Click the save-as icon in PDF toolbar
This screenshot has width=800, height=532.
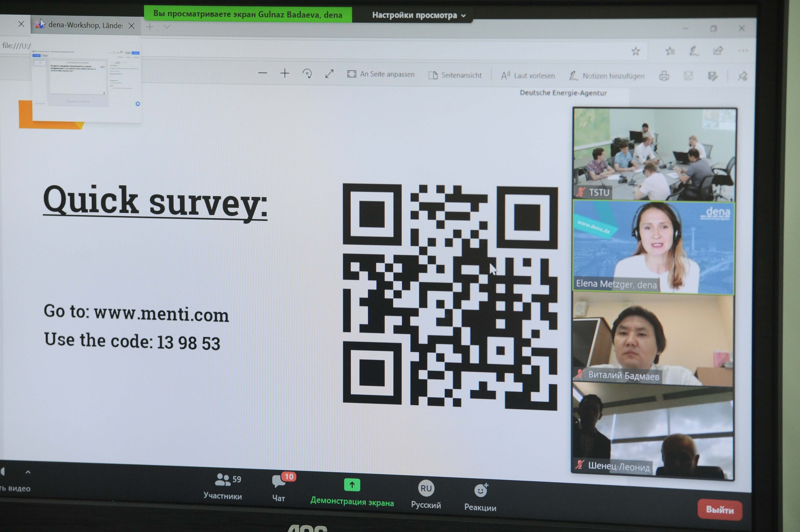pos(712,76)
